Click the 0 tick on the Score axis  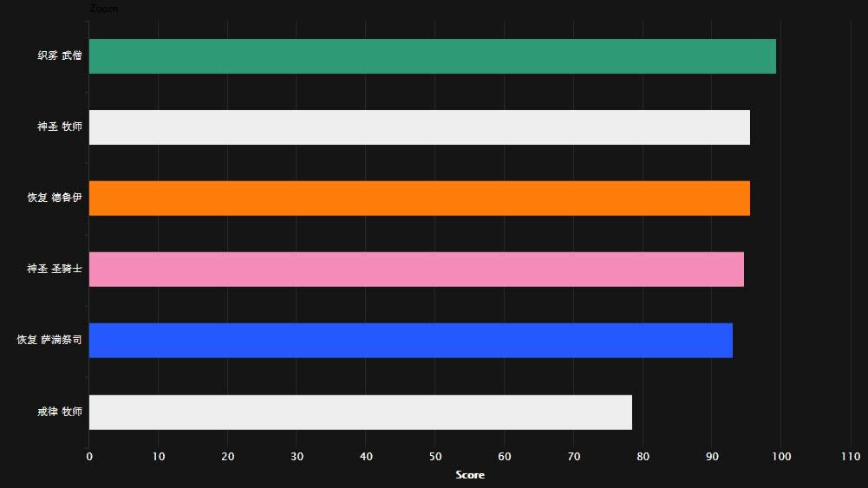pyautogui.click(x=88, y=457)
